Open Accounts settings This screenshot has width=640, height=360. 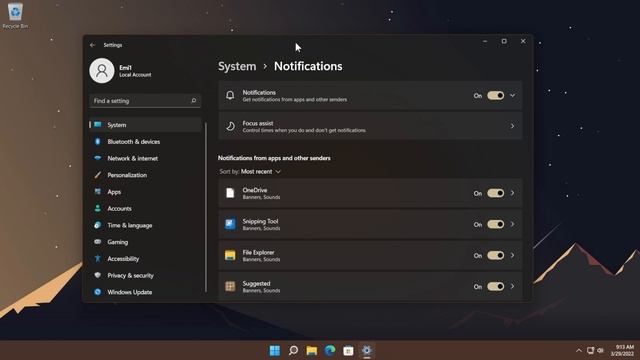tap(145, 209)
